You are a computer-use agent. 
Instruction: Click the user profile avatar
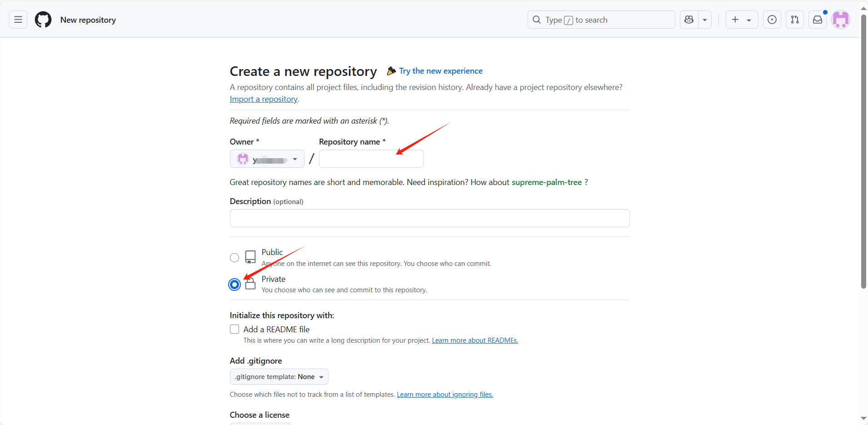pyautogui.click(x=840, y=20)
